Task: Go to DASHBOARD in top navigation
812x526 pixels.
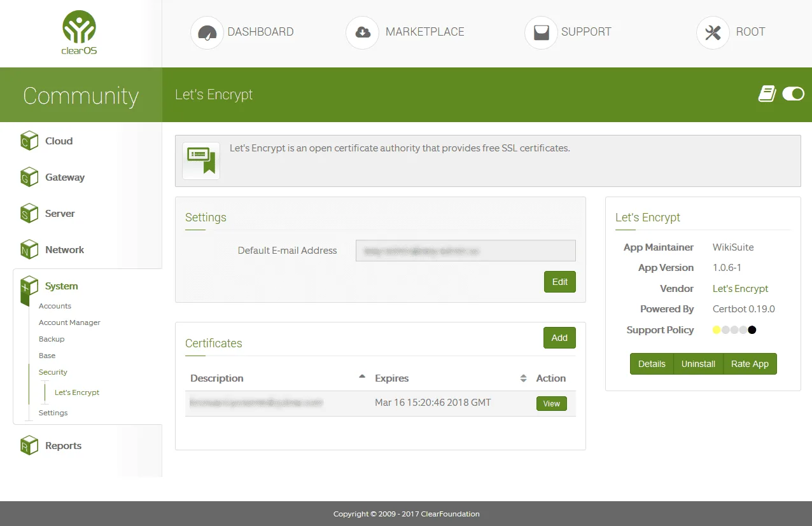Action: tap(260, 32)
